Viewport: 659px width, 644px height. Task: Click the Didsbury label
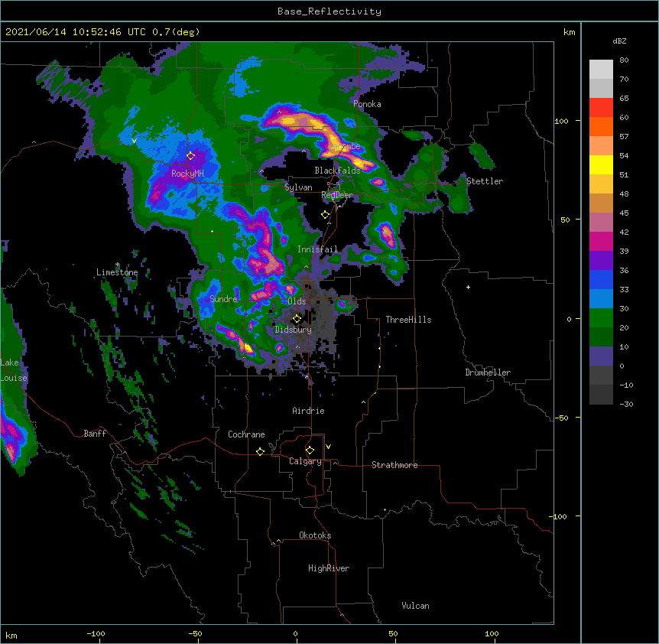pyautogui.click(x=294, y=330)
